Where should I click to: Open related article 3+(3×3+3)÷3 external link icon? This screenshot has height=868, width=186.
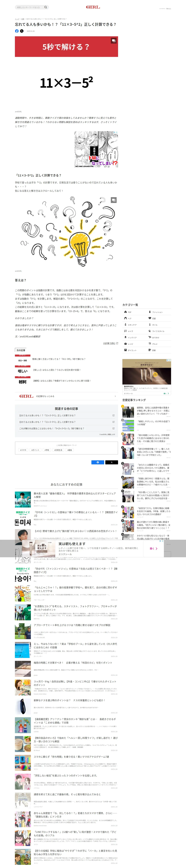coord(113,429)
